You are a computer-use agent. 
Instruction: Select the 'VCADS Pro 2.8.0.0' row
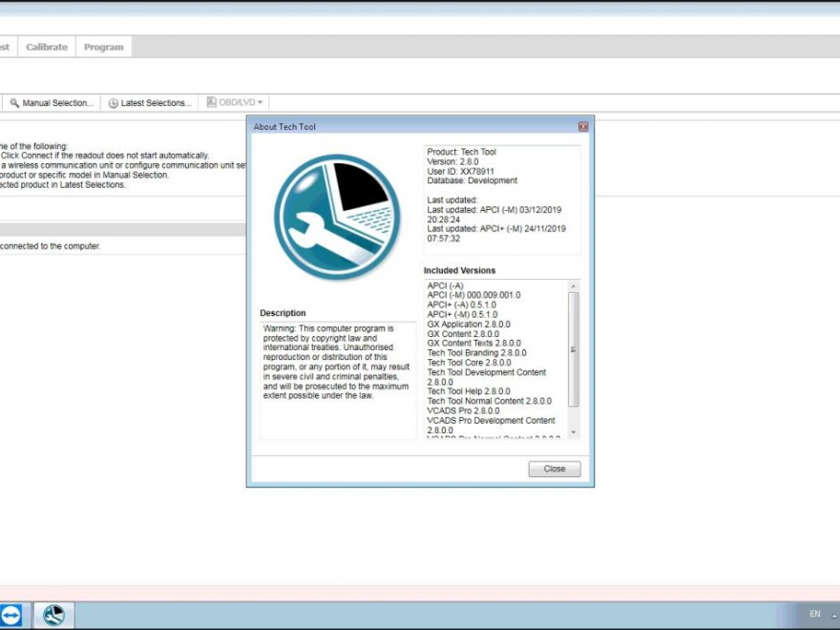tap(463, 410)
